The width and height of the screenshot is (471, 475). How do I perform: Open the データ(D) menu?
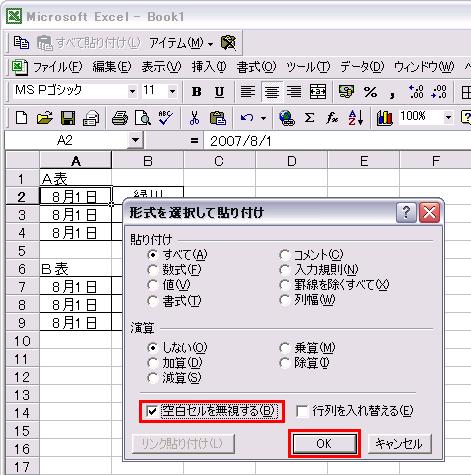pos(362,67)
